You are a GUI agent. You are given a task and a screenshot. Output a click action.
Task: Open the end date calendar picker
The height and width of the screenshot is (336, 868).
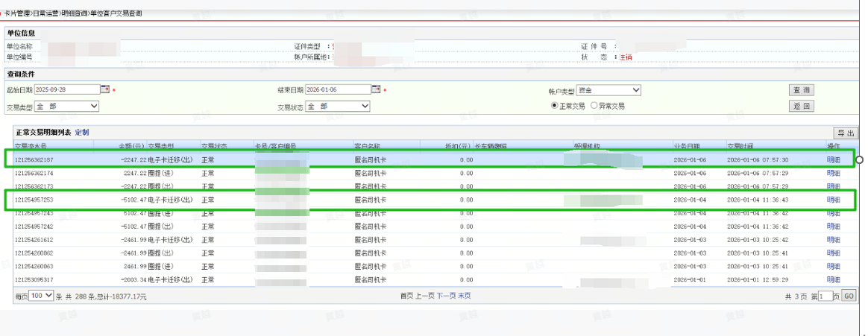[377, 89]
